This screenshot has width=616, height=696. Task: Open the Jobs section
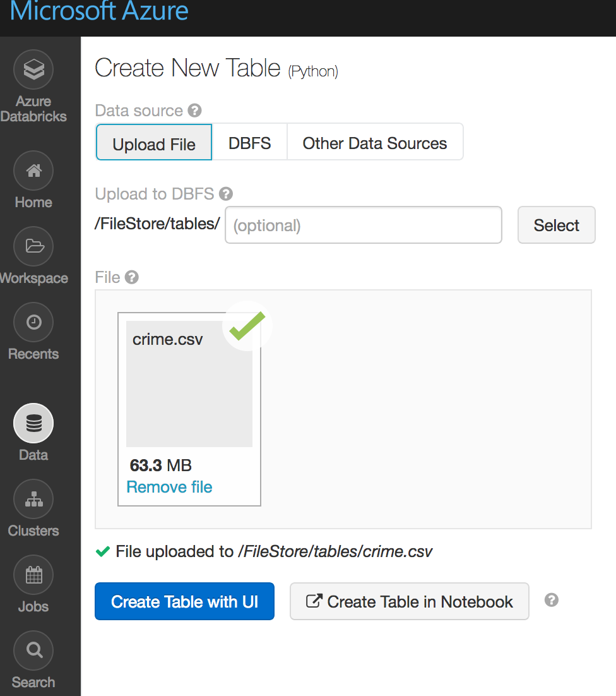point(33,575)
